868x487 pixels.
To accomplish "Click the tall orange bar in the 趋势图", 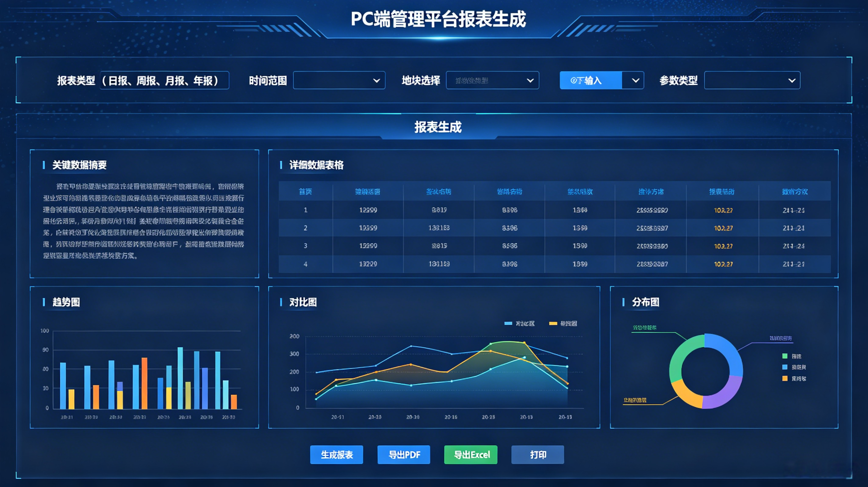I will [144, 383].
